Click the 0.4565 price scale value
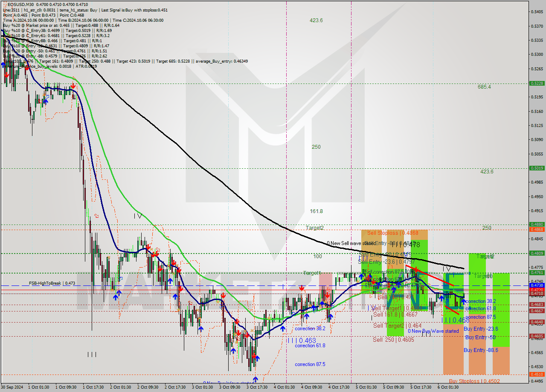The image size is (546, 392). tap(537, 352)
